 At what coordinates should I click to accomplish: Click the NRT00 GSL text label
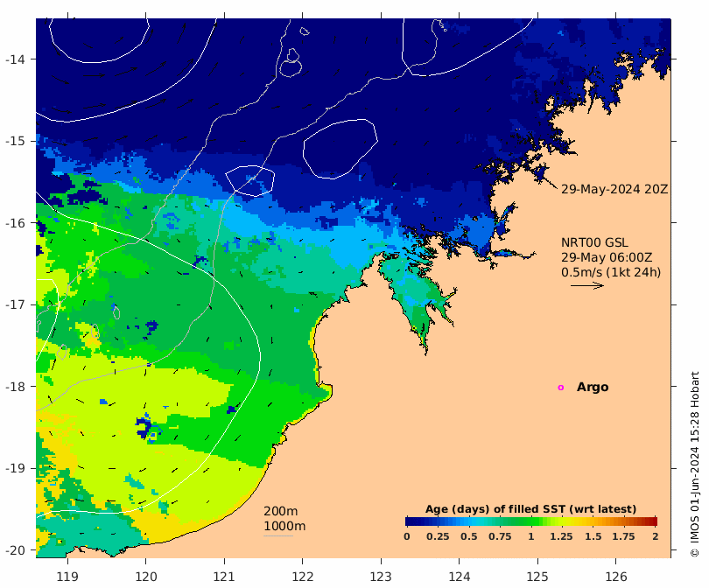(594, 242)
